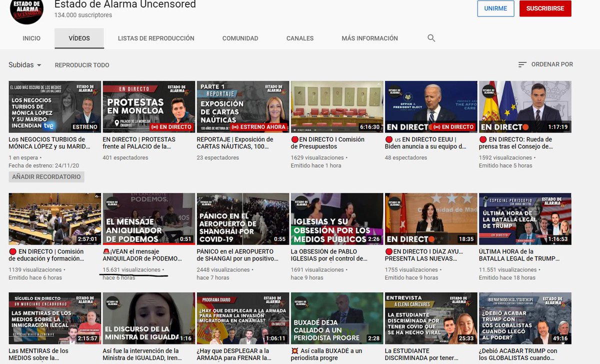Open the 18:35 Díaz Ayuso live thumbnail
600x364 pixels.
point(431,219)
